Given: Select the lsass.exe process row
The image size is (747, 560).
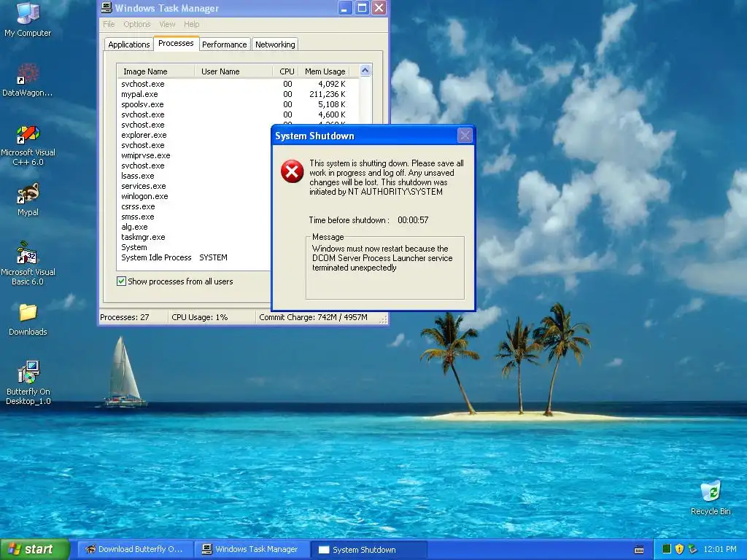Looking at the screenshot, I should 194,176.
